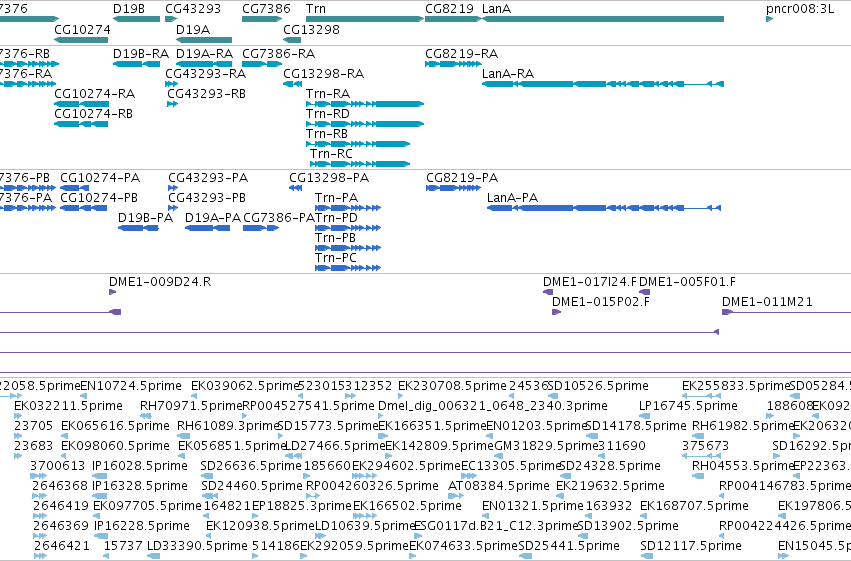
Task: Open cDNA EK230708.5prime
Action: coord(452,386)
